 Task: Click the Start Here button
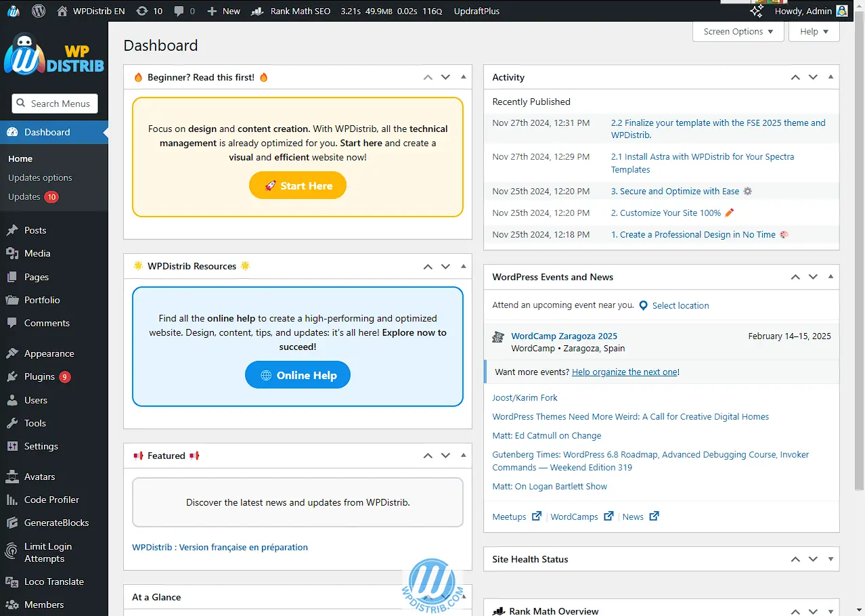298,185
